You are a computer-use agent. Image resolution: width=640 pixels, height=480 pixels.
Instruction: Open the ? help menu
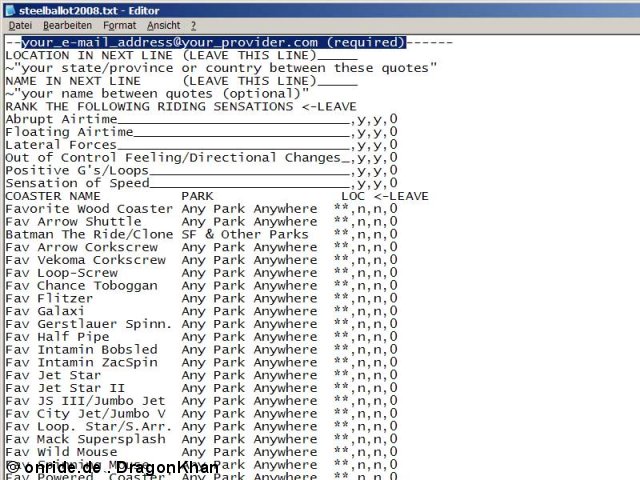pyautogui.click(x=193, y=26)
